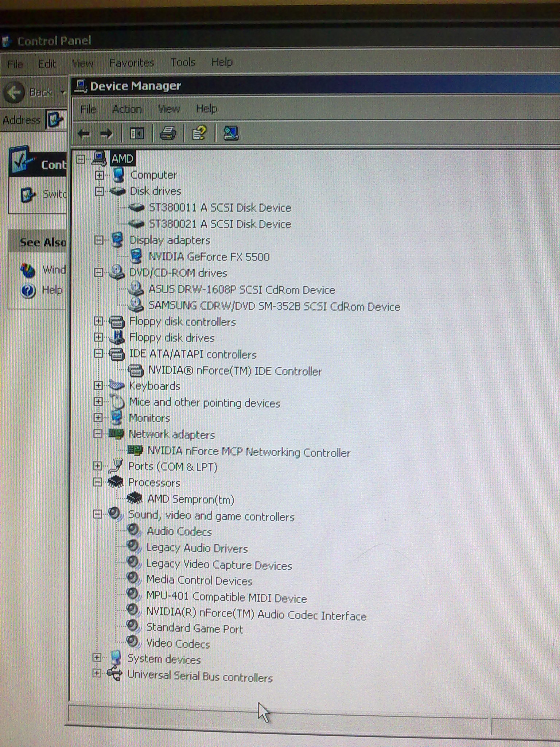Open Device Manager File menu
560x747 pixels.
pos(88,109)
